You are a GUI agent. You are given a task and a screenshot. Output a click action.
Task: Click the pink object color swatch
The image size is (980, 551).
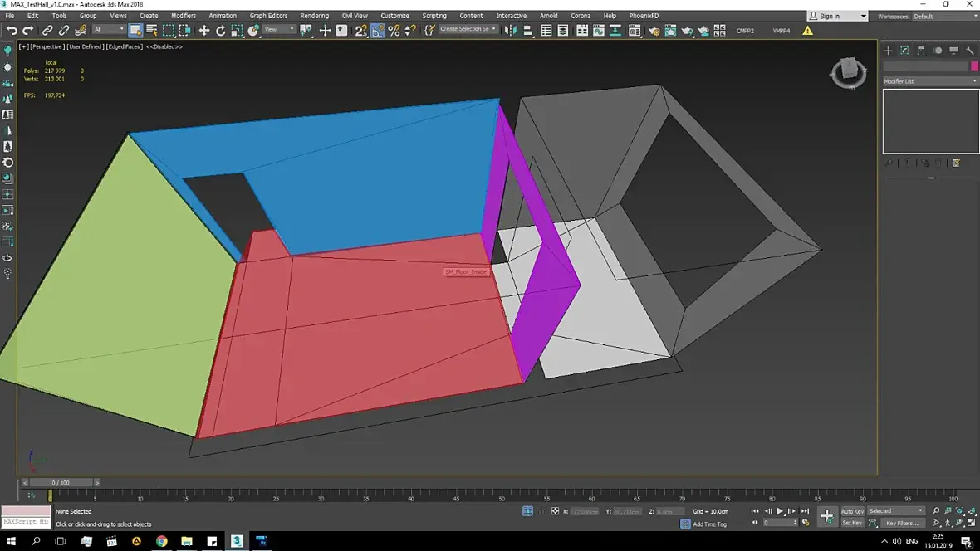974,66
